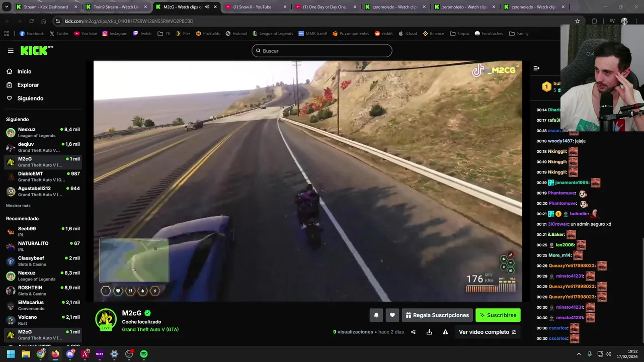Click the KICK logo
Screen dimensions: 644x362
[x=36, y=50]
